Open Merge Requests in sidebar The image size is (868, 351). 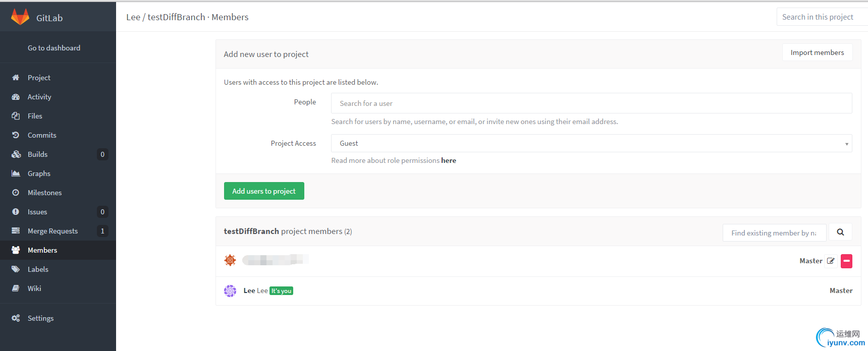point(52,231)
